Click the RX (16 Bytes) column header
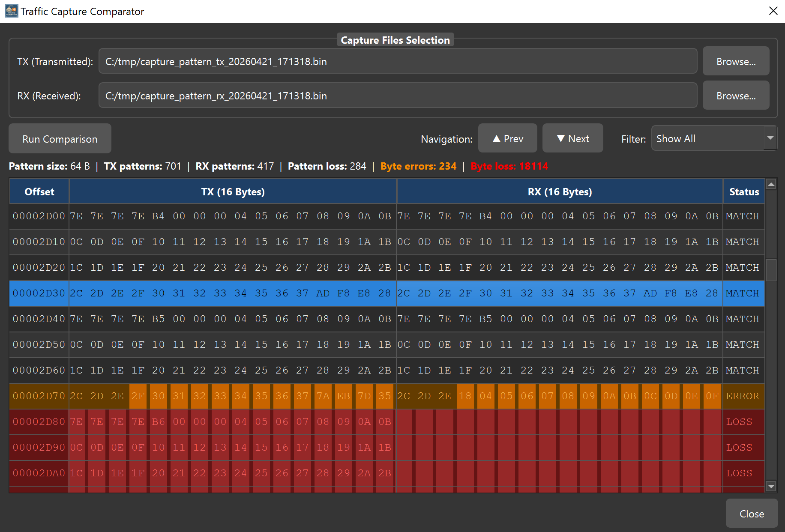Image resolution: width=785 pixels, height=532 pixels. point(560,191)
